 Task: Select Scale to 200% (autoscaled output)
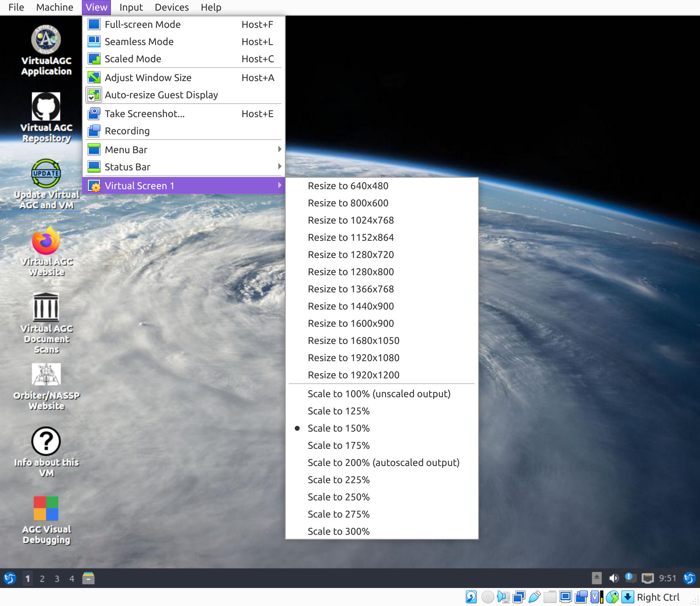click(x=382, y=463)
